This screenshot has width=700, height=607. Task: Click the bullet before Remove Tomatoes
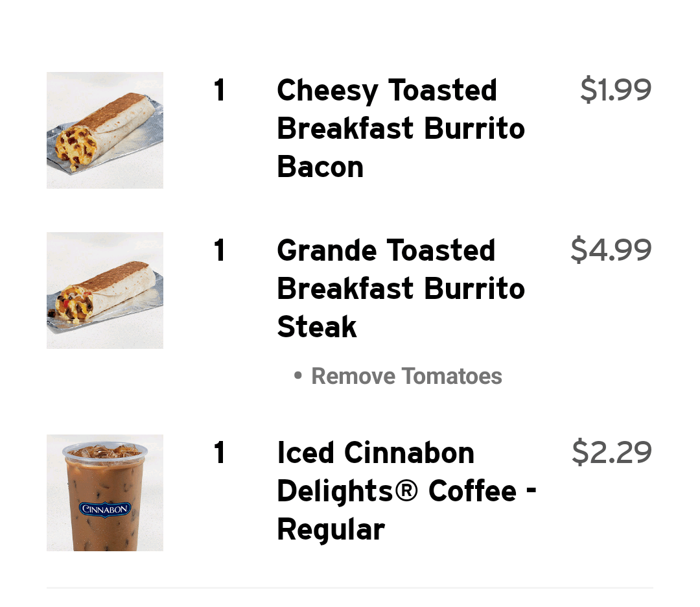click(298, 375)
